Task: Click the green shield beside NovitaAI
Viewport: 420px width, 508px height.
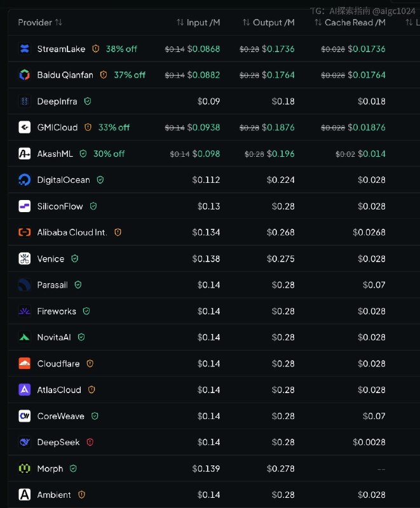Action: pos(81,337)
